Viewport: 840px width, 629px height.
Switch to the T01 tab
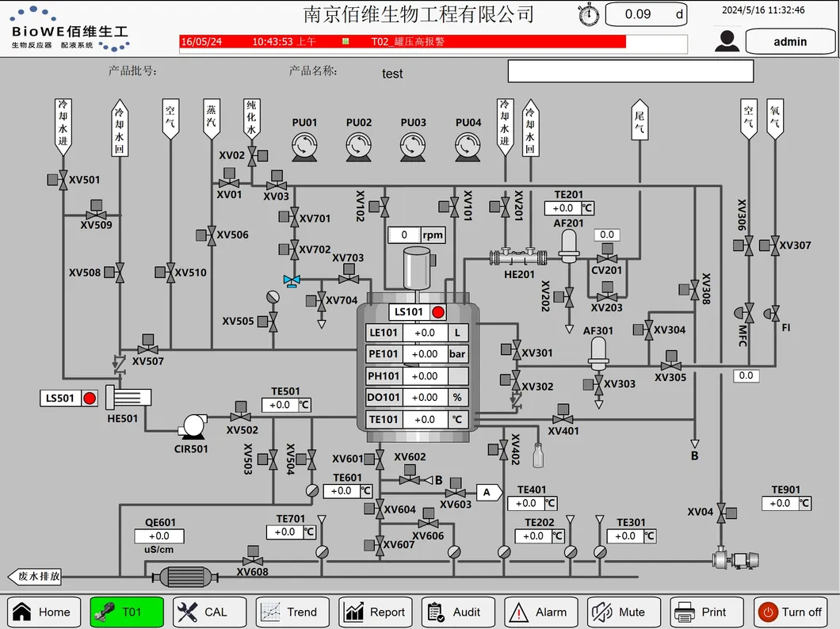(126, 612)
